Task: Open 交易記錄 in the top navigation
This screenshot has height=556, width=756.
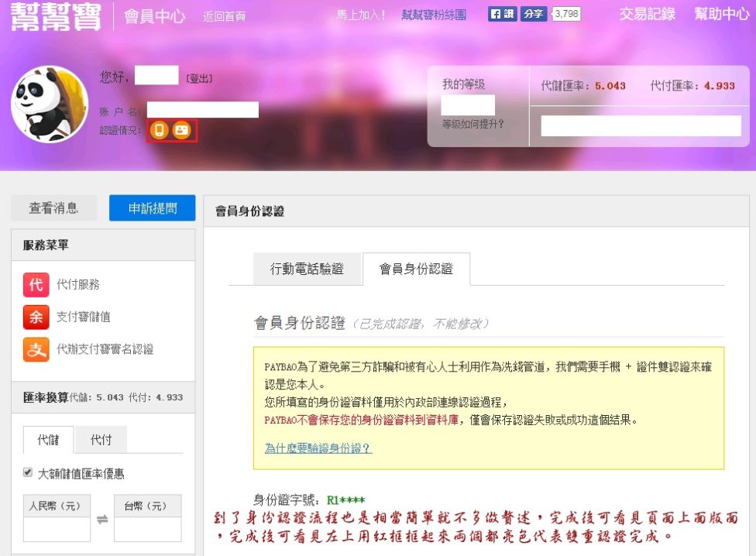Action: coord(647,14)
